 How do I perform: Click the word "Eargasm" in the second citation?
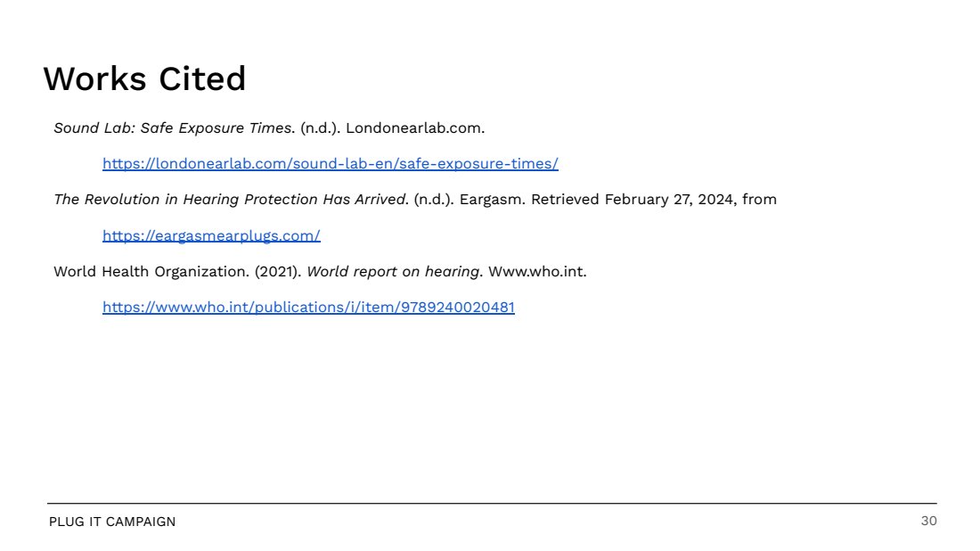click(492, 200)
